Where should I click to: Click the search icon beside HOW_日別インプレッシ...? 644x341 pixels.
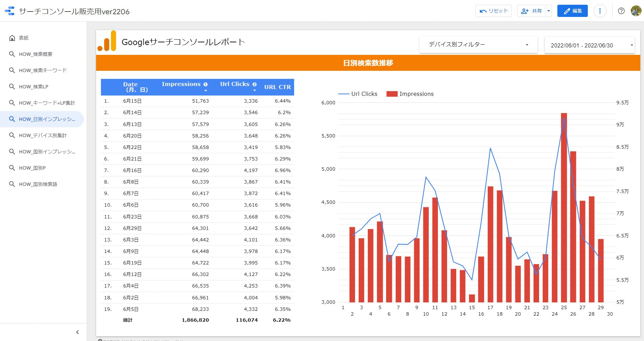coord(12,119)
